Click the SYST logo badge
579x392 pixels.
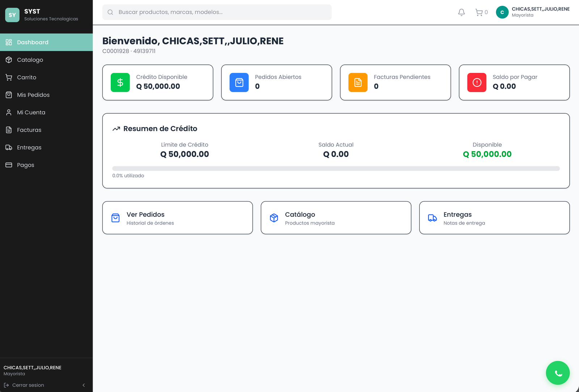pyautogui.click(x=12, y=15)
